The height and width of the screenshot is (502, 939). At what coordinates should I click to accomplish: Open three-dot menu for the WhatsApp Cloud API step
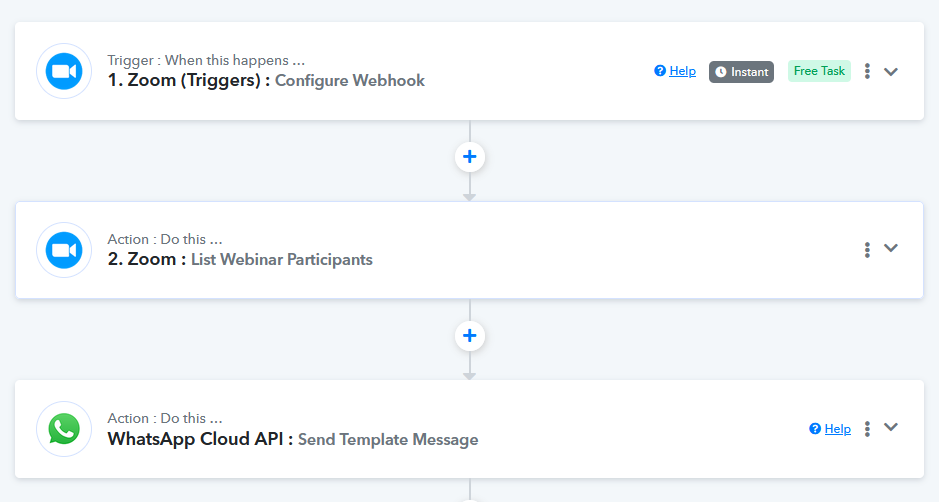[x=867, y=429]
